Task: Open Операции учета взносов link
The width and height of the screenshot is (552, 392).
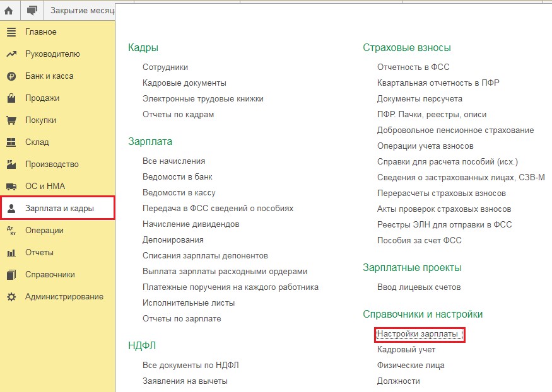Action: (425, 146)
